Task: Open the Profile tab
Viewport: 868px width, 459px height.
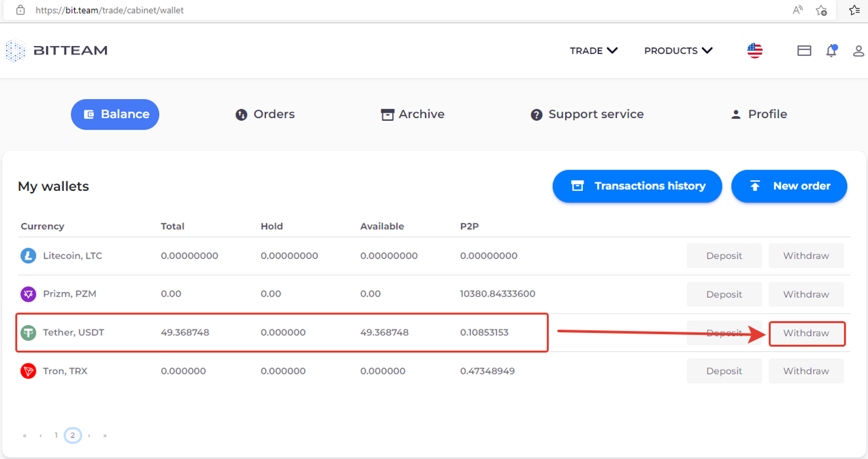Action: pos(759,114)
